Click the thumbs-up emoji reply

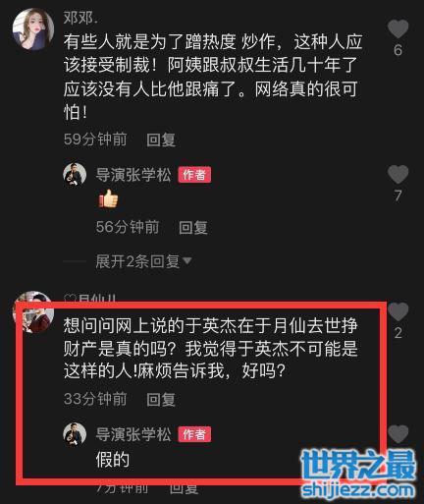coord(108,198)
